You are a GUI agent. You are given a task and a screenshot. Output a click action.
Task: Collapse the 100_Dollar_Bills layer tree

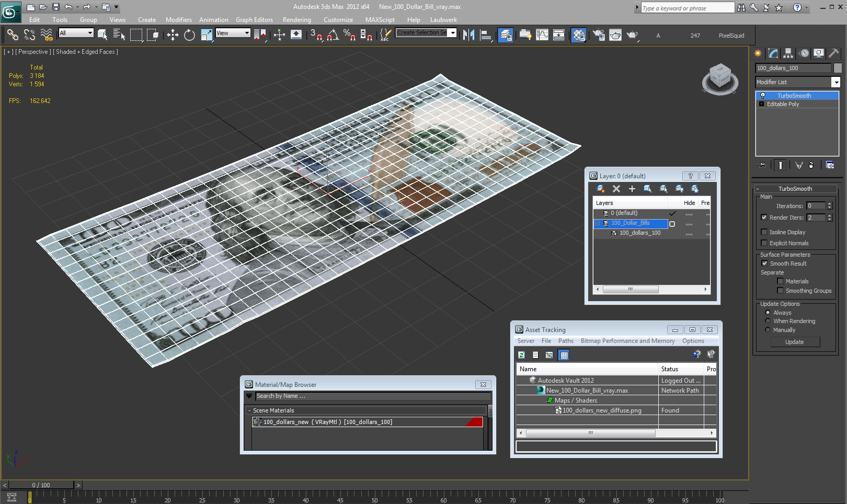(x=598, y=223)
